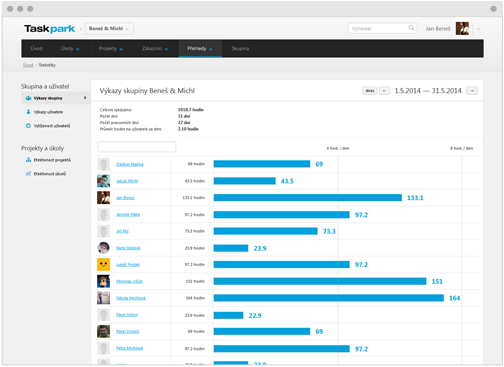Click Miroslav Vilím's cartoon avatar

(103, 281)
